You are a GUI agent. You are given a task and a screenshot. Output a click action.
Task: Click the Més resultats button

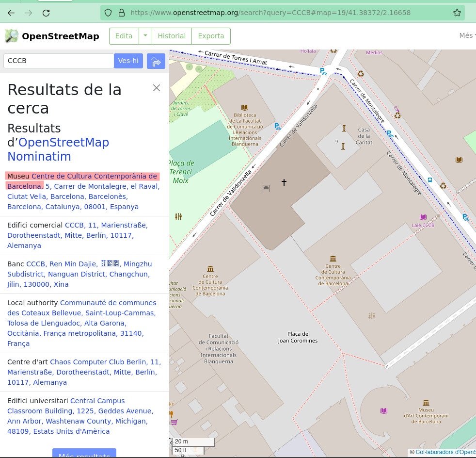coord(84,453)
